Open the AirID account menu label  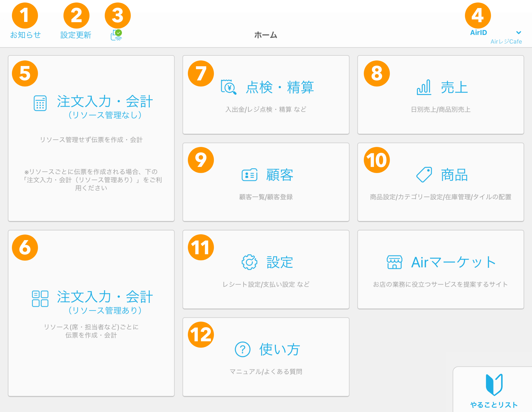point(479,32)
